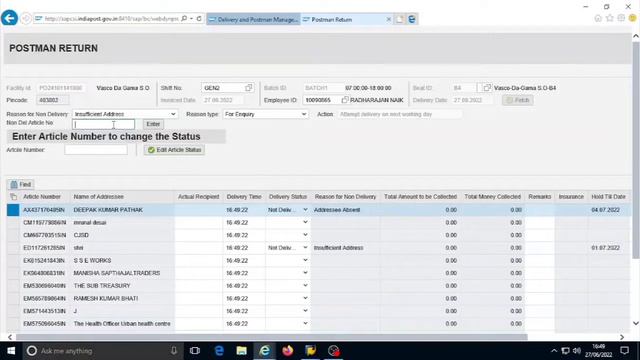Open Employee ID value help icon
Viewport: 640px width, 360px height.
tap(345, 100)
